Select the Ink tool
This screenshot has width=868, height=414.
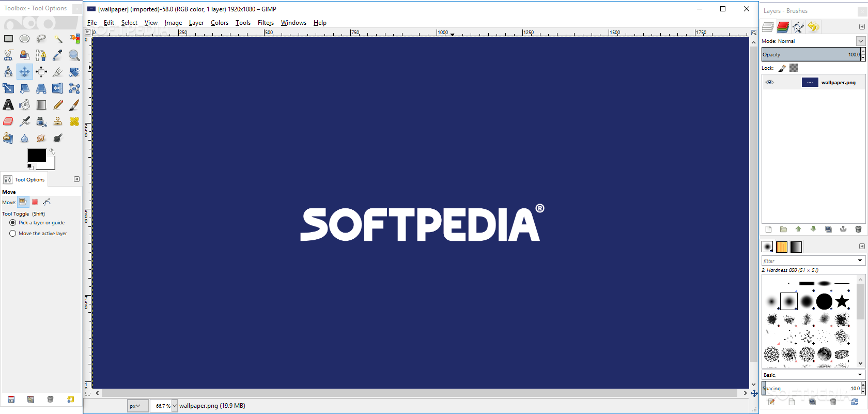click(41, 121)
